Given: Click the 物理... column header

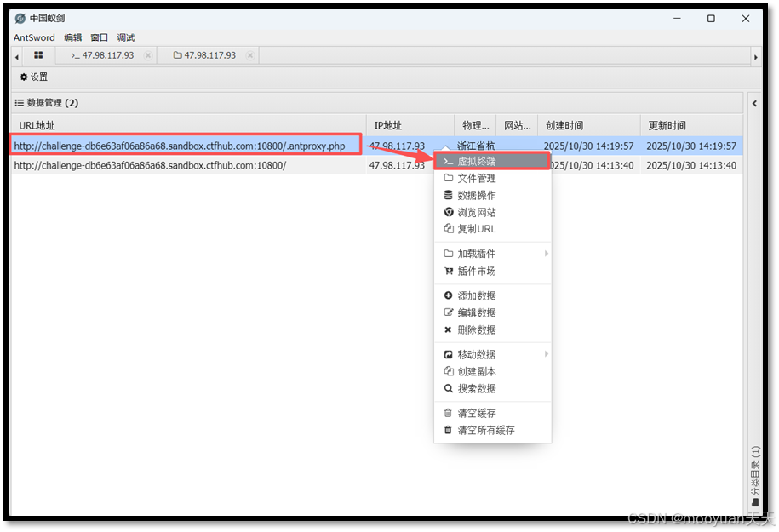Looking at the screenshot, I should pyautogui.click(x=475, y=126).
